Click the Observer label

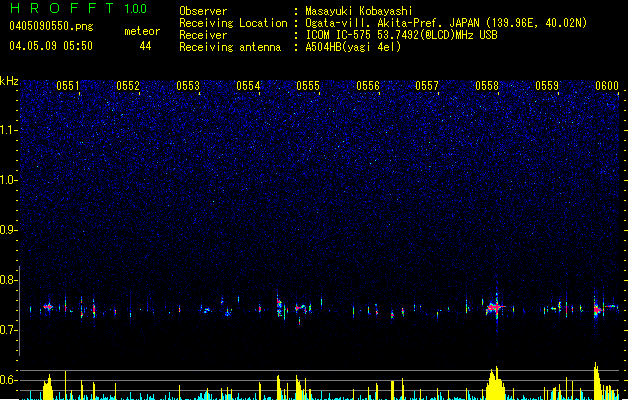coord(203,11)
